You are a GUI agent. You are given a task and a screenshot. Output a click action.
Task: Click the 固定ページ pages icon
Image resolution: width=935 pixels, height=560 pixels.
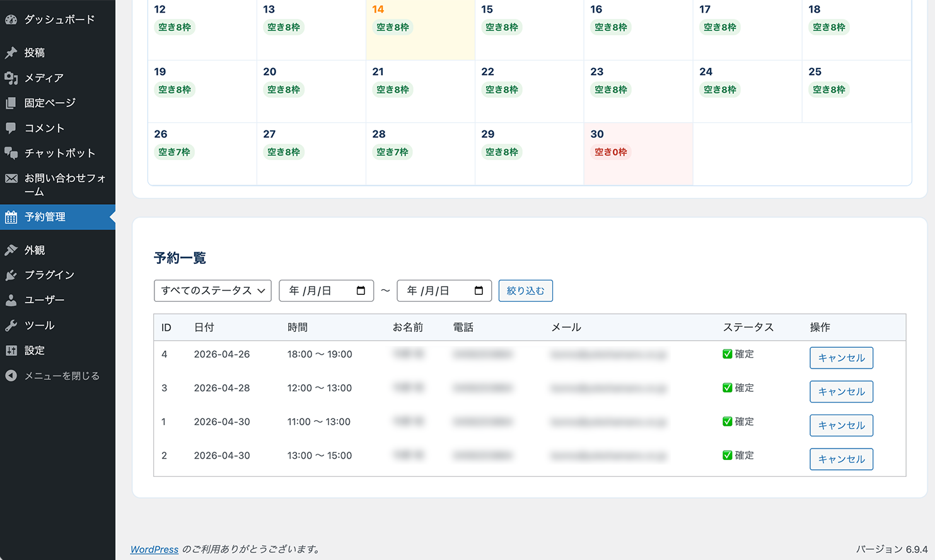(11, 103)
